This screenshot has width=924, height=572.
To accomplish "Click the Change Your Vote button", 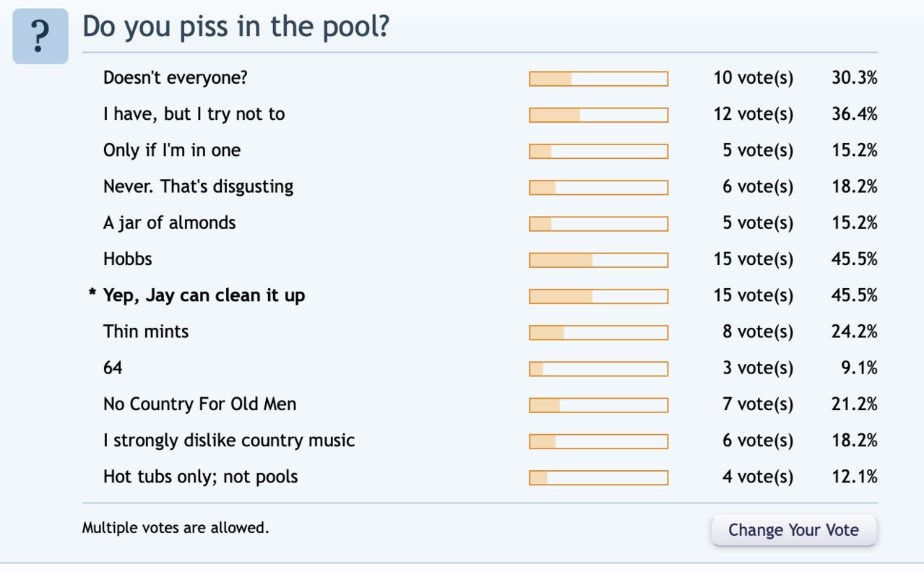I will [x=793, y=530].
